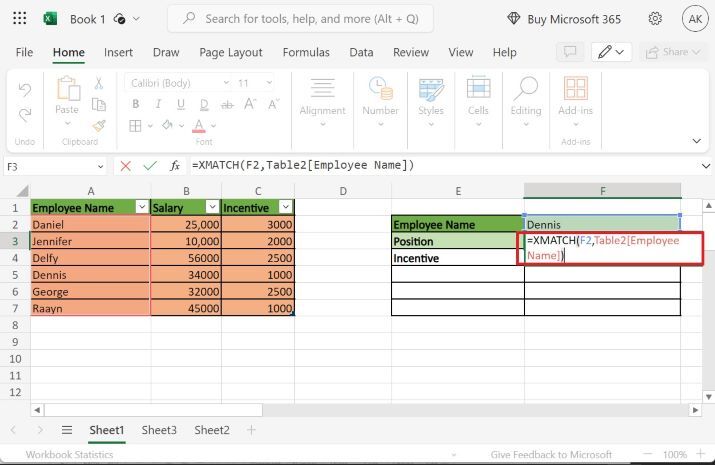Image resolution: width=715 pixels, height=465 pixels.
Task: Switch to the Formulas ribbon tab
Action: (x=305, y=52)
